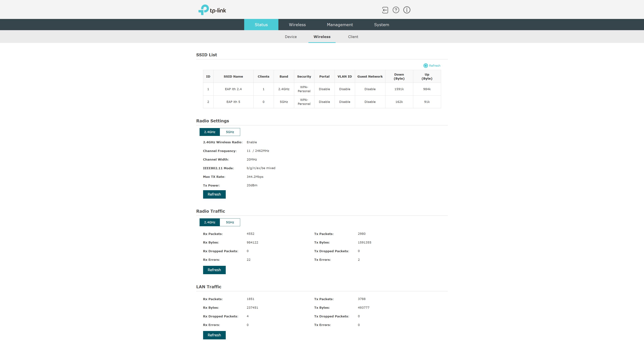
Task: Click the logout icon in header
Action: pos(385,10)
